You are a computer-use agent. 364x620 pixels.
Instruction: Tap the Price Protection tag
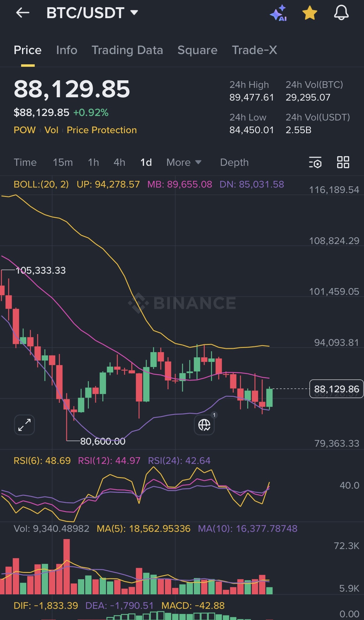(x=102, y=130)
